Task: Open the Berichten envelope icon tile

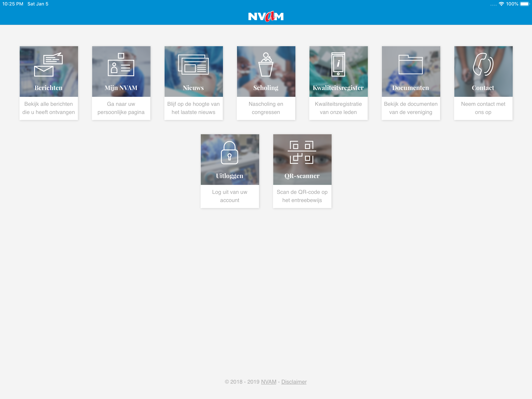Action: tap(48, 64)
